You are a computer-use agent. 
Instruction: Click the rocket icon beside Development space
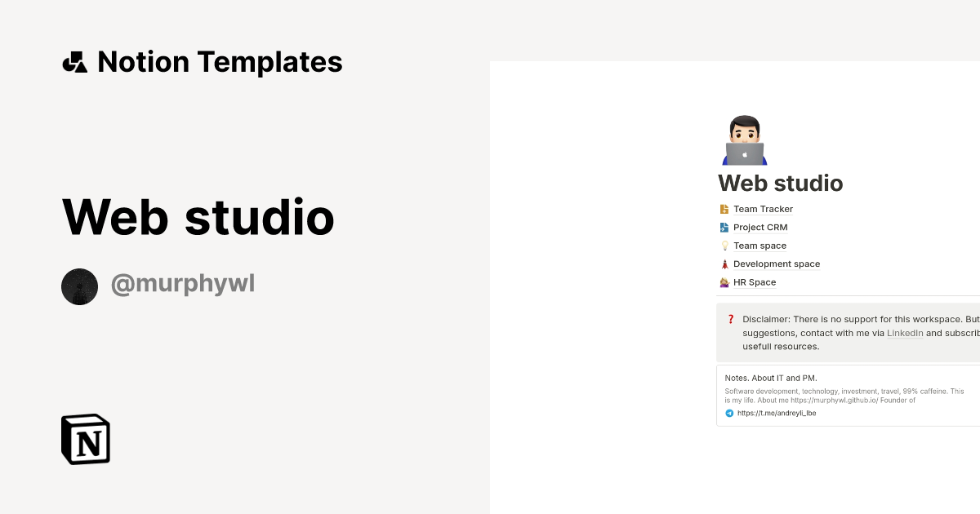pyautogui.click(x=724, y=264)
